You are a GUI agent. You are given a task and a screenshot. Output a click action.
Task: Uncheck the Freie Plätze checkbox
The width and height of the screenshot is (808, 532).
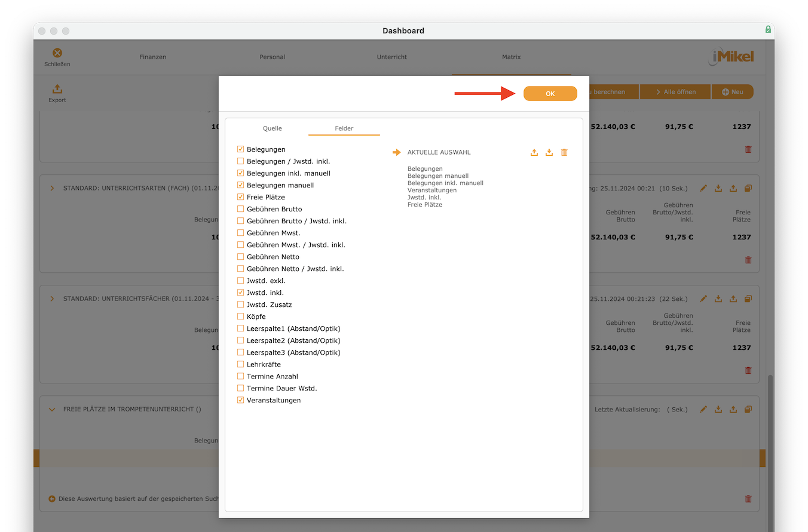pyautogui.click(x=240, y=197)
